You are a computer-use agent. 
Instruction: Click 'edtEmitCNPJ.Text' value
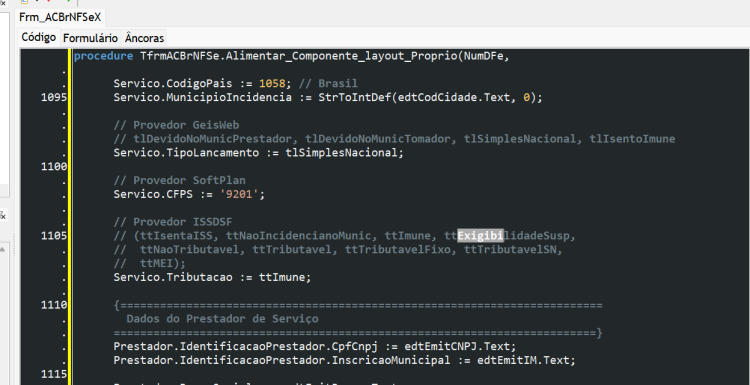pyautogui.click(x=457, y=346)
